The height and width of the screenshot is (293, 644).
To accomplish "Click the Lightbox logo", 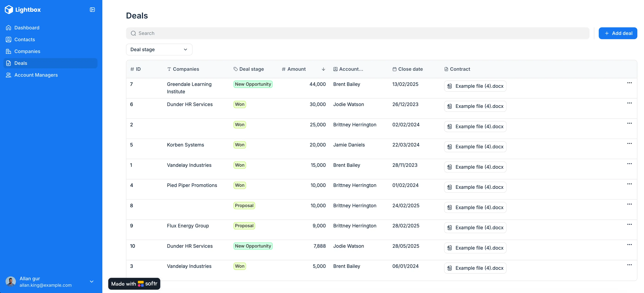I will pos(23,9).
